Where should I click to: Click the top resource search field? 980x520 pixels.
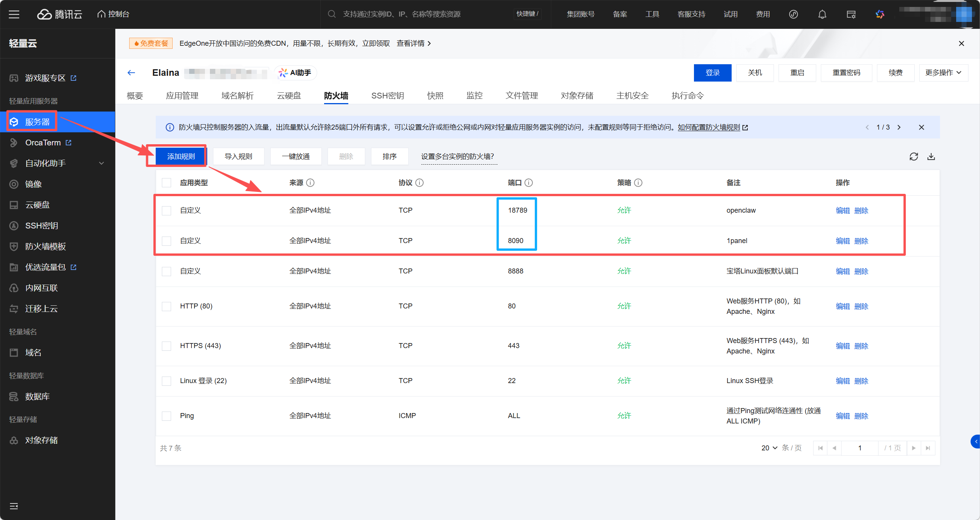click(x=402, y=14)
